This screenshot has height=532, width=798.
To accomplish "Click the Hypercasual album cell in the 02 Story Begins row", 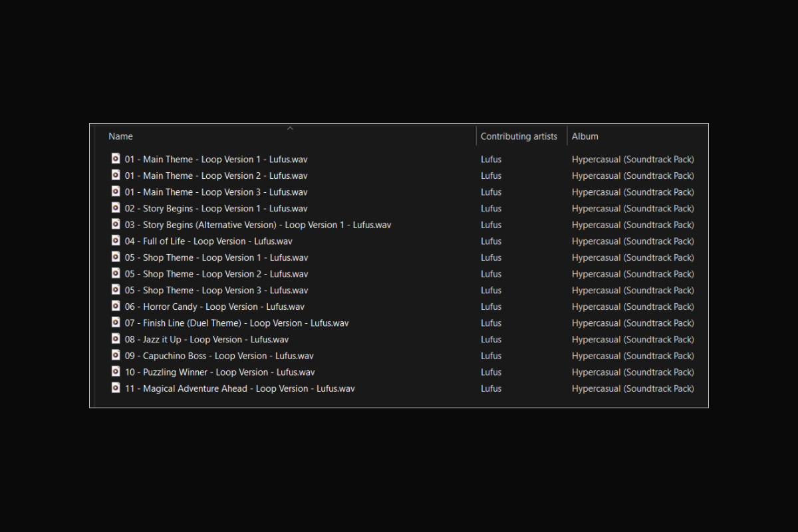I will pos(633,209).
